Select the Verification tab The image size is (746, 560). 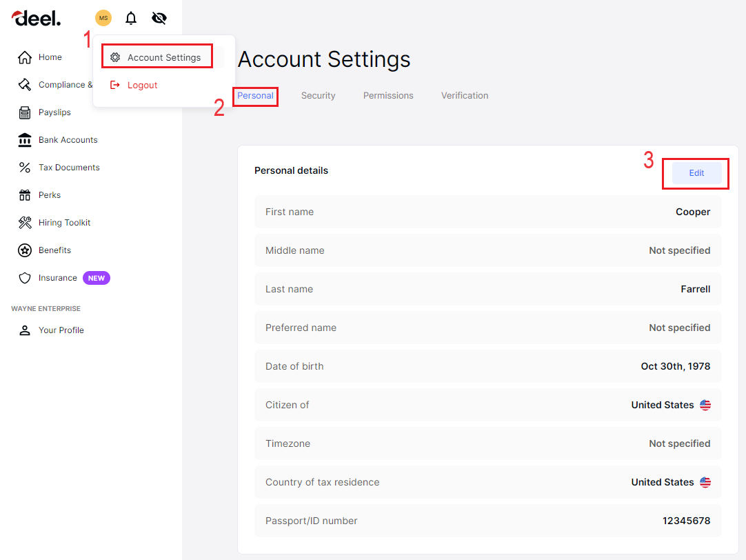click(x=464, y=95)
